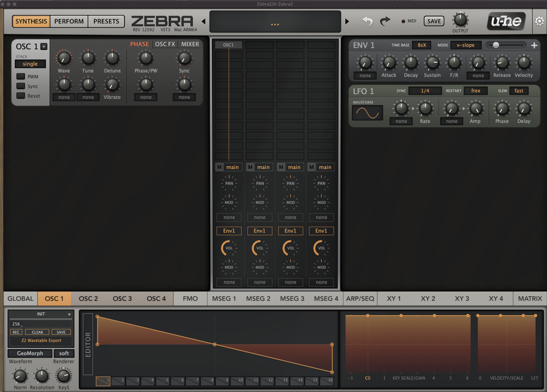This screenshot has height=392, width=547.
Task: Switch to the PRESETS page
Action: (106, 21)
